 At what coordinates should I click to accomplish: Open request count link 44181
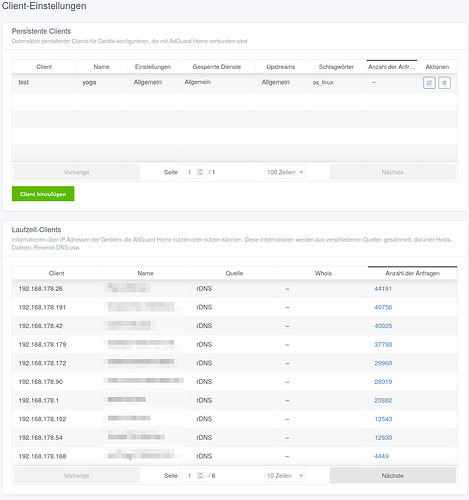point(383,289)
